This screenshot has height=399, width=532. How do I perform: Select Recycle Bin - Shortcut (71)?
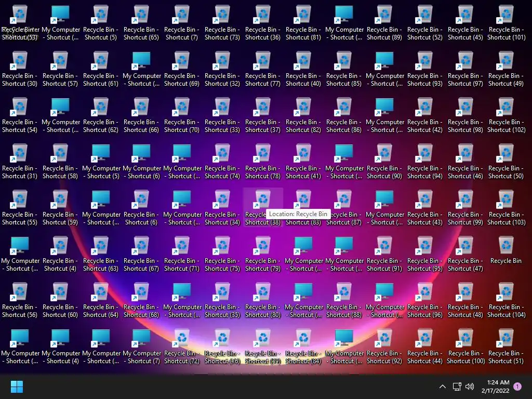tap(181, 254)
